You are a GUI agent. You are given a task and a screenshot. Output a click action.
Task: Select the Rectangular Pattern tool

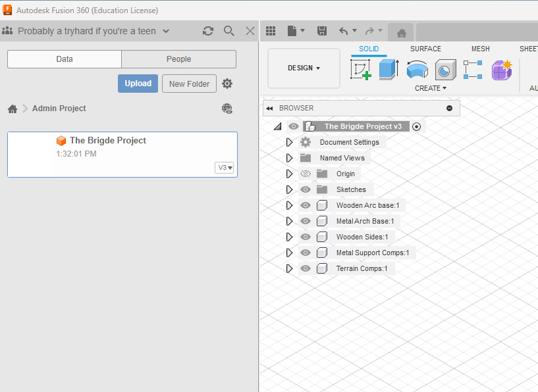pos(473,70)
